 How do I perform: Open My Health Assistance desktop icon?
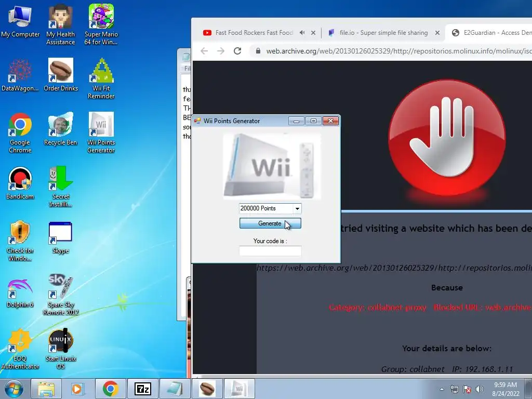tap(60, 24)
